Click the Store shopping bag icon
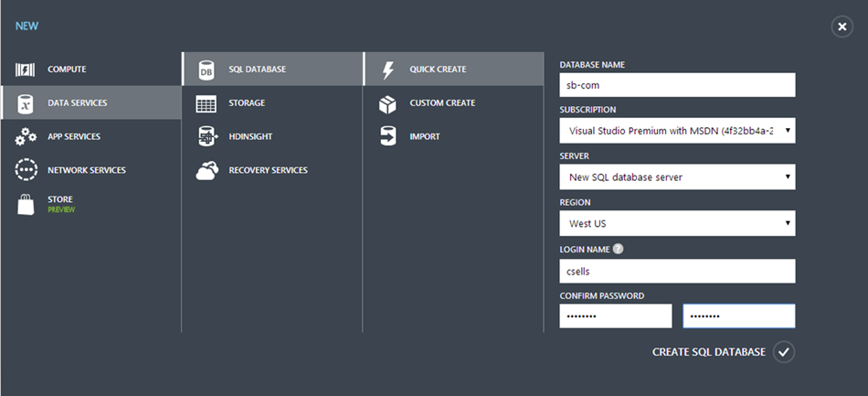Image resolution: width=868 pixels, height=396 pixels. pos(26,204)
